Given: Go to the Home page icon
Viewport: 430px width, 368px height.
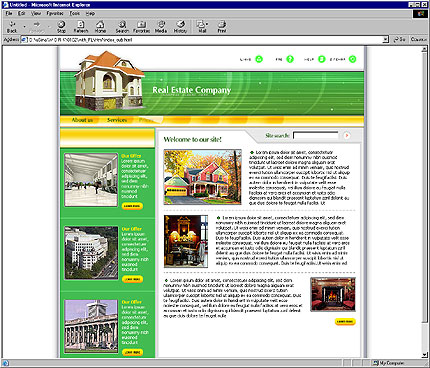Looking at the screenshot, I should click(x=100, y=26).
